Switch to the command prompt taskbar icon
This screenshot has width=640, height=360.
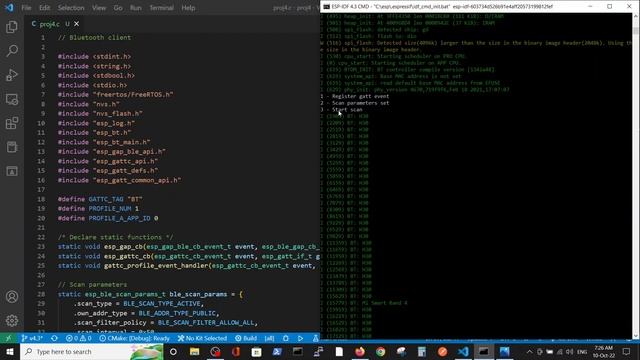pos(484,351)
